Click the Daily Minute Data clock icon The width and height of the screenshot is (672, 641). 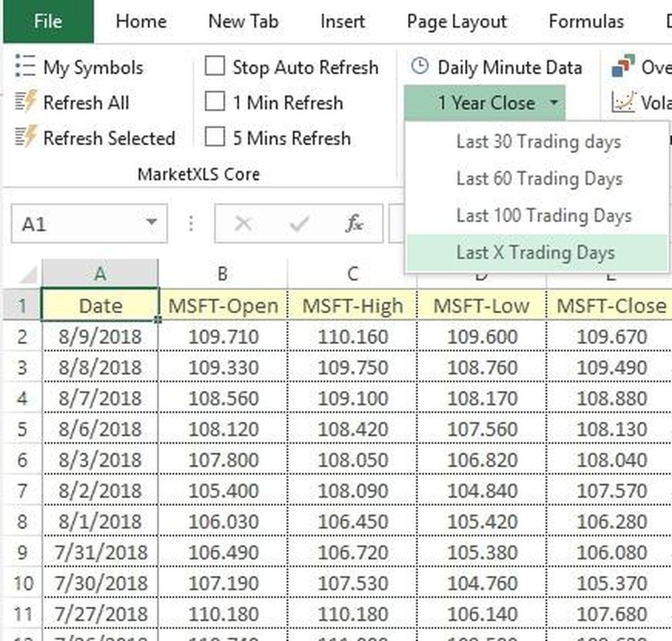coord(419,67)
